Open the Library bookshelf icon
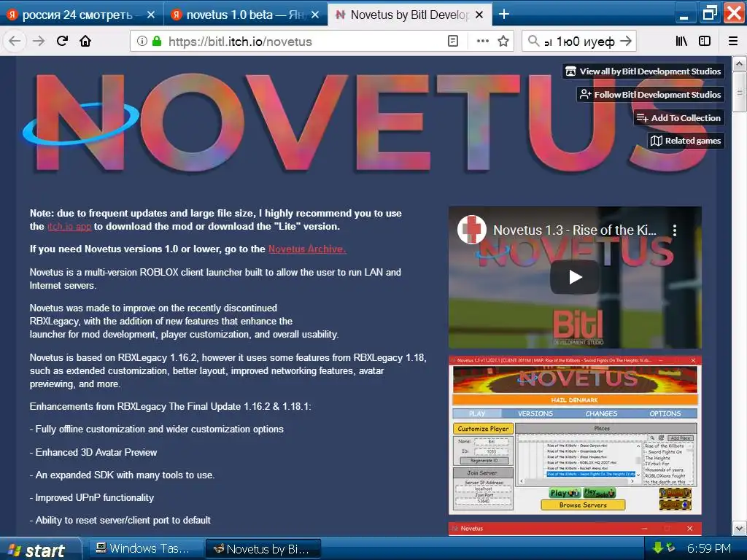This screenshot has width=747, height=560. pyautogui.click(x=682, y=41)
